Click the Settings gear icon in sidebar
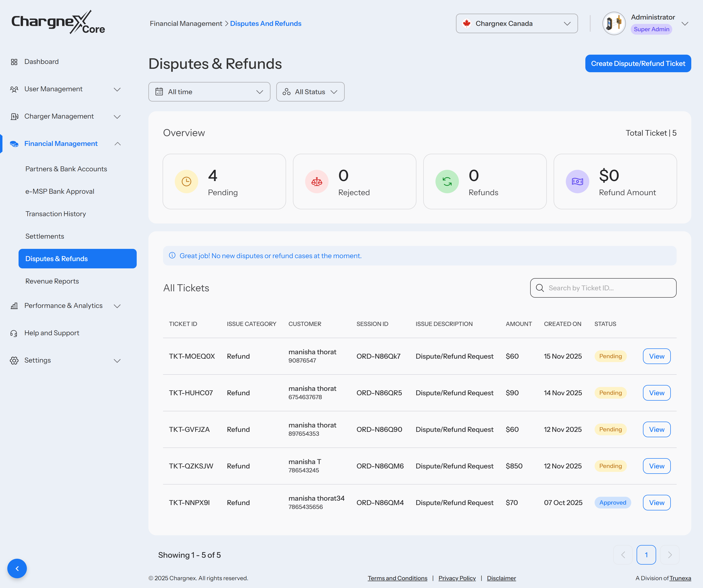Viewport: 703px width, 588px height. (14, 360)
